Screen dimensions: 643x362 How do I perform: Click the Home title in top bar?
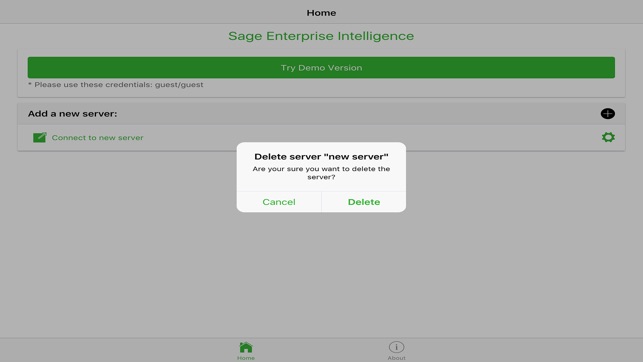click(321, 13)
